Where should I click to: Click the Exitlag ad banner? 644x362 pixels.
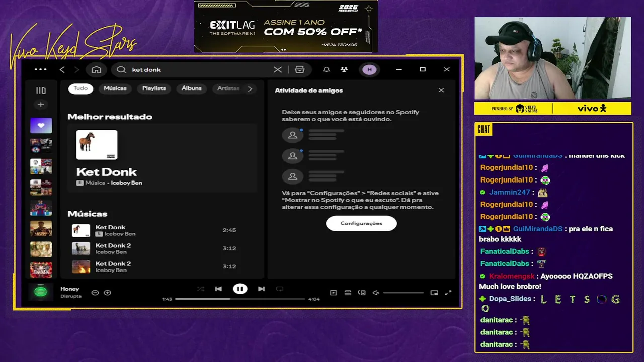(x=286, y=26)
